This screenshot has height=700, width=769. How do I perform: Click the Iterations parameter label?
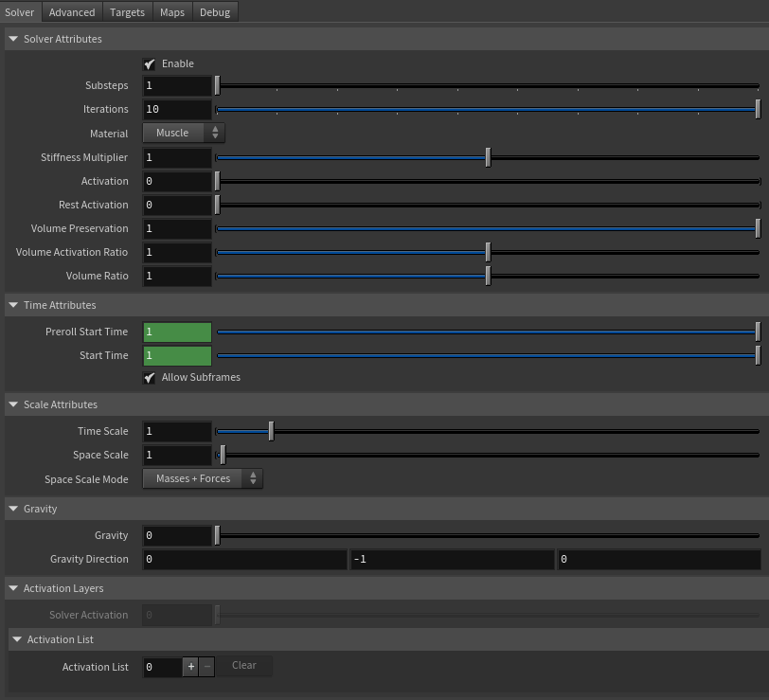point(105,109)
